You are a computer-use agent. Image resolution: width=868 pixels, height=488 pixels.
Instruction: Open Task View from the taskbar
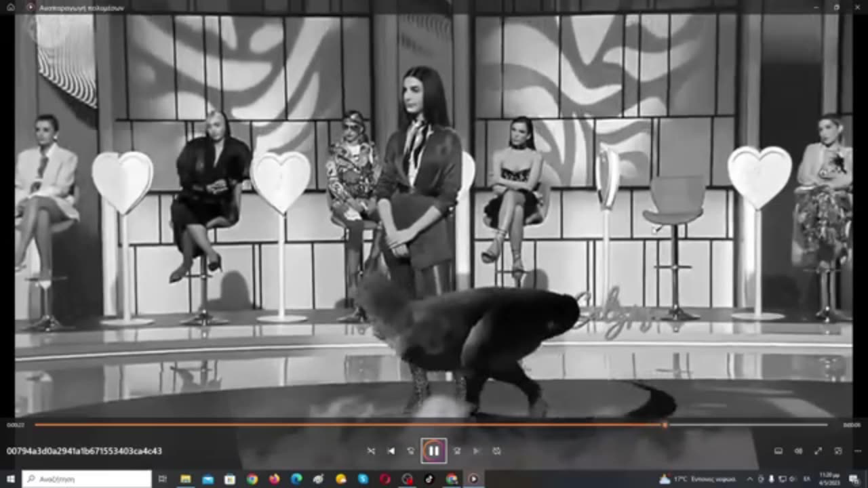pos(163,479)
